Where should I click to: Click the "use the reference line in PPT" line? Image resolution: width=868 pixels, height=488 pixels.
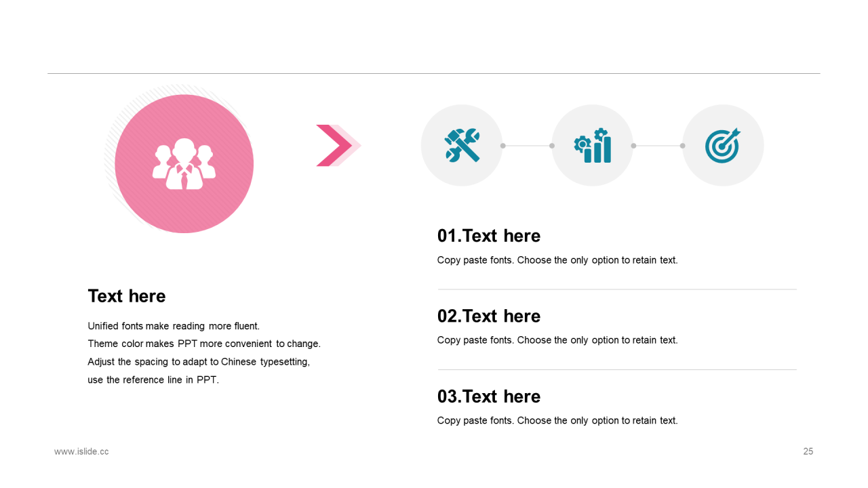153,380
